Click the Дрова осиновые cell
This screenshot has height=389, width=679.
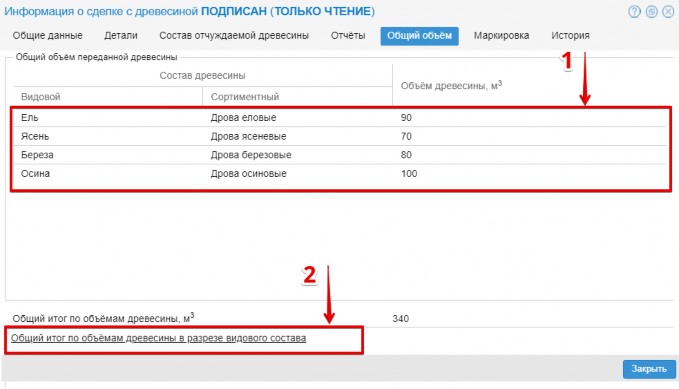tap(249, 174)
